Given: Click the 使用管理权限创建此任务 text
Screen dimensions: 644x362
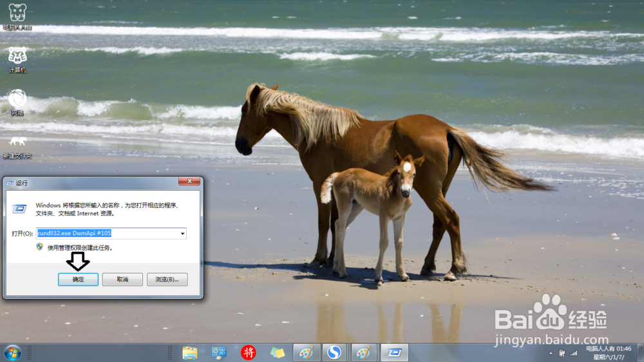Looking at the screenshot, I should (x=80, y=248).
